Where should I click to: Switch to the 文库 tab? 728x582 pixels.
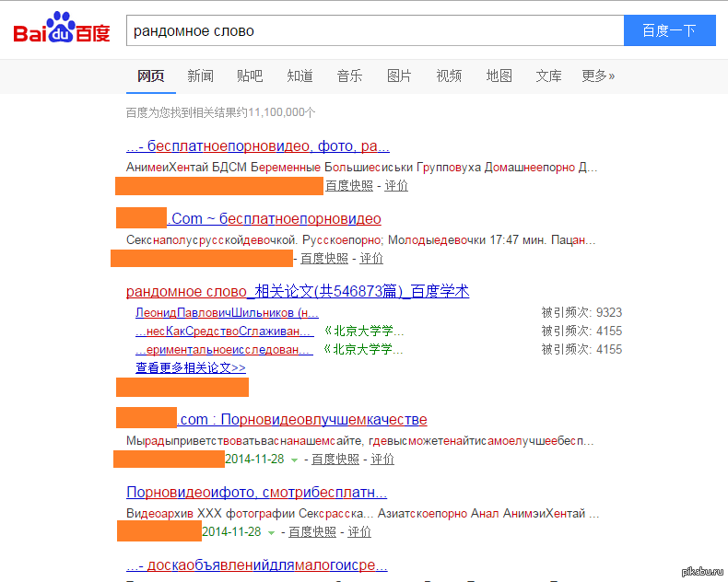pyautogui.click(x=548, y=76)
